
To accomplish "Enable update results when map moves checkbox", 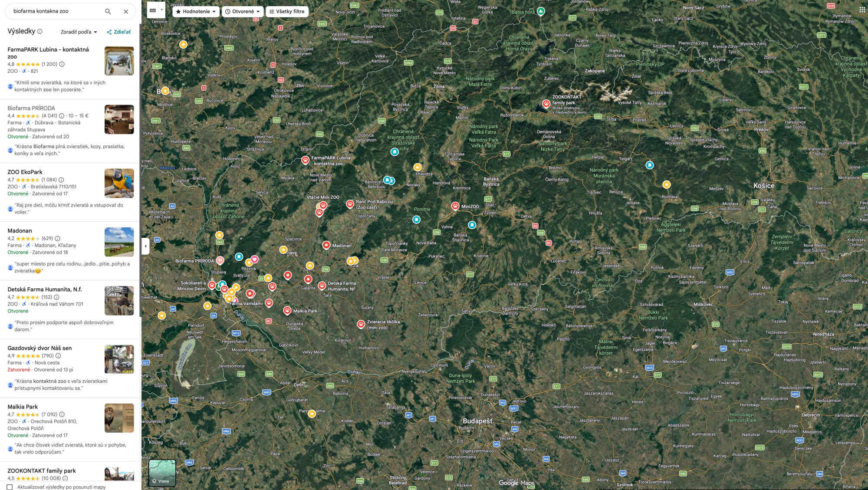I will pyautogui.click(x=10, y=487).
